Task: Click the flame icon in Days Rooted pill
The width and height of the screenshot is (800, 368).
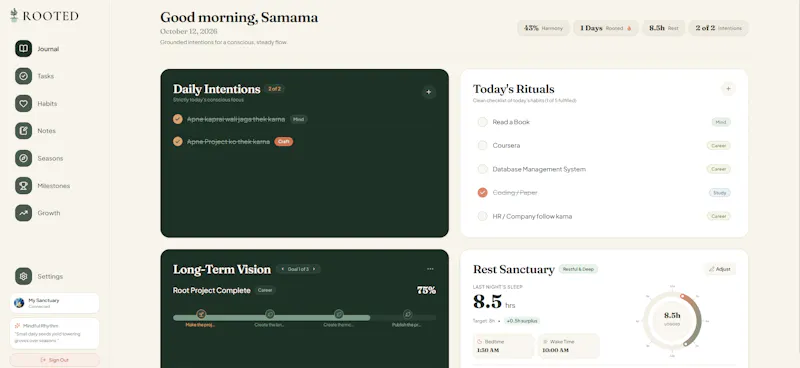Action: tap(629, 29)
